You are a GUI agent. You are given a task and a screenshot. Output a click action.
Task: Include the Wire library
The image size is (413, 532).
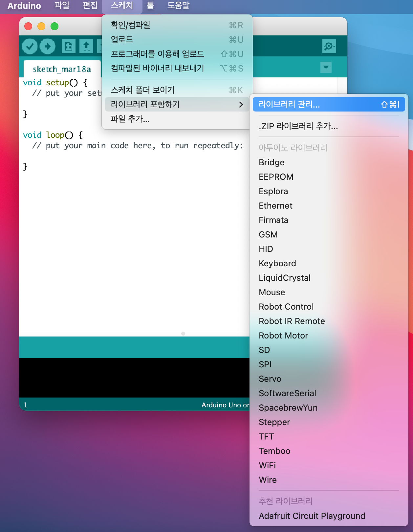click(329, 480)
